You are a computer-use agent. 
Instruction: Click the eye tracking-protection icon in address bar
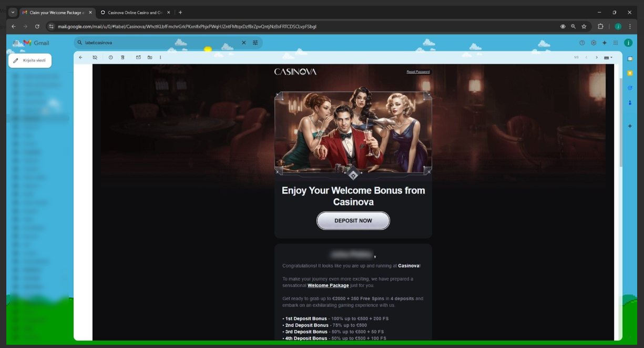tap(563, 26)
